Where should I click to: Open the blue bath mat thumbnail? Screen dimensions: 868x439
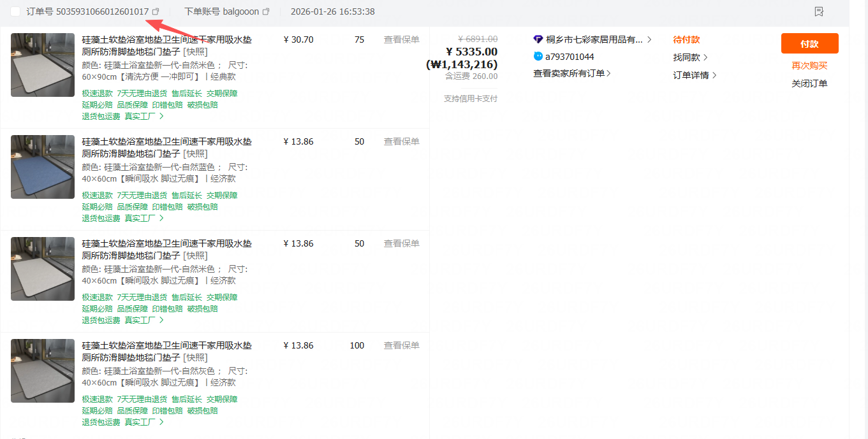[x=43, y=167]
